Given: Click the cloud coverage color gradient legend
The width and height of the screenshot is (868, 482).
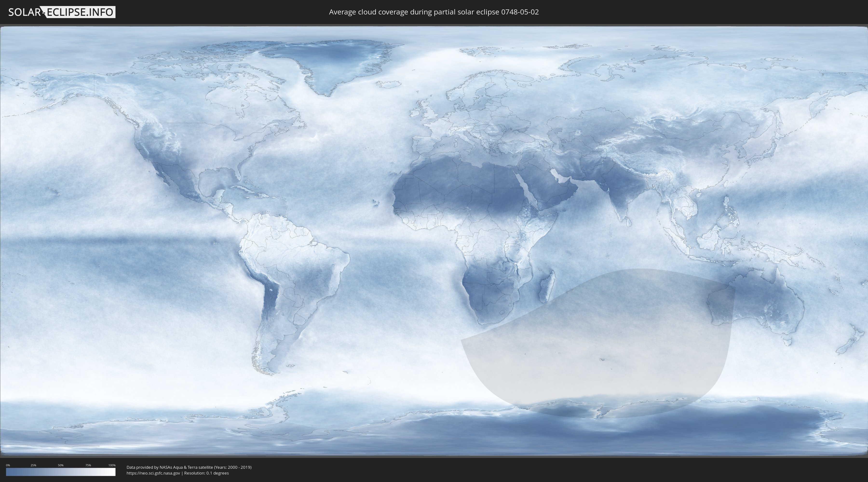Looking at the screenshot, I should 61,472.
